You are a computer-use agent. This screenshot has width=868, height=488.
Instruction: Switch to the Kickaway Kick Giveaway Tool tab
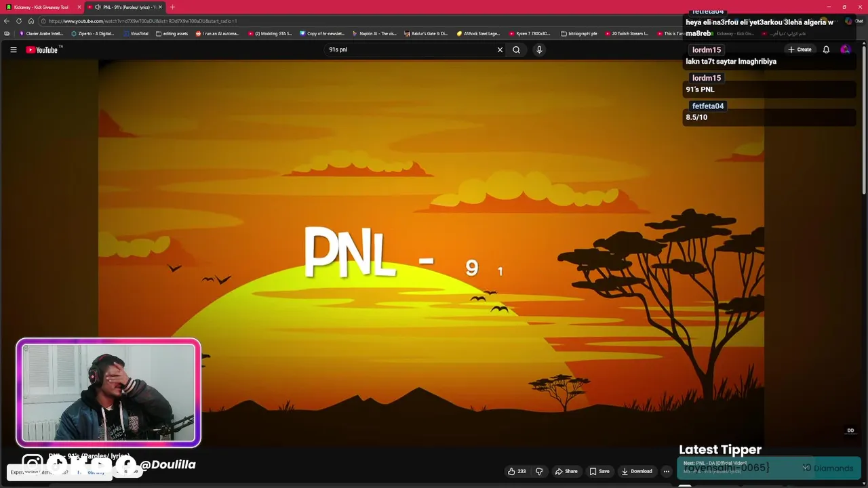pos(41,7)
